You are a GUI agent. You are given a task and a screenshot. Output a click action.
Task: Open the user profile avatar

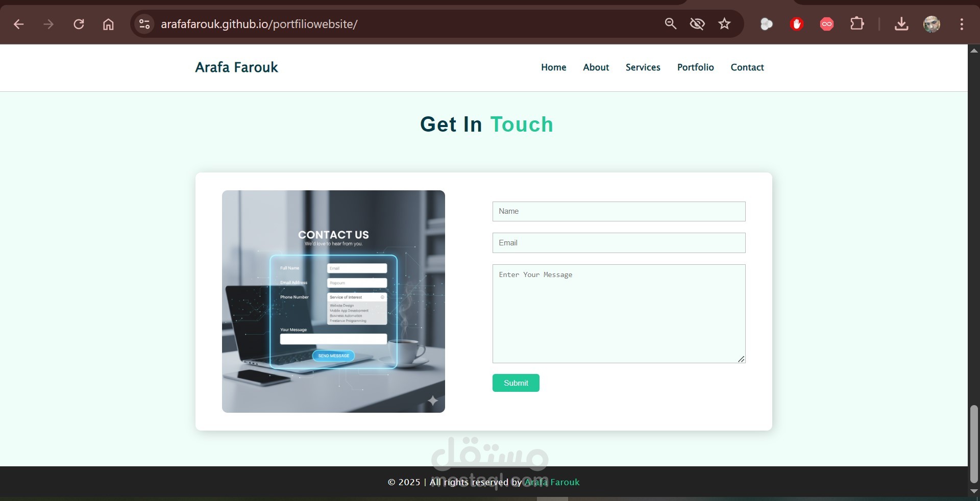point(932,24)
